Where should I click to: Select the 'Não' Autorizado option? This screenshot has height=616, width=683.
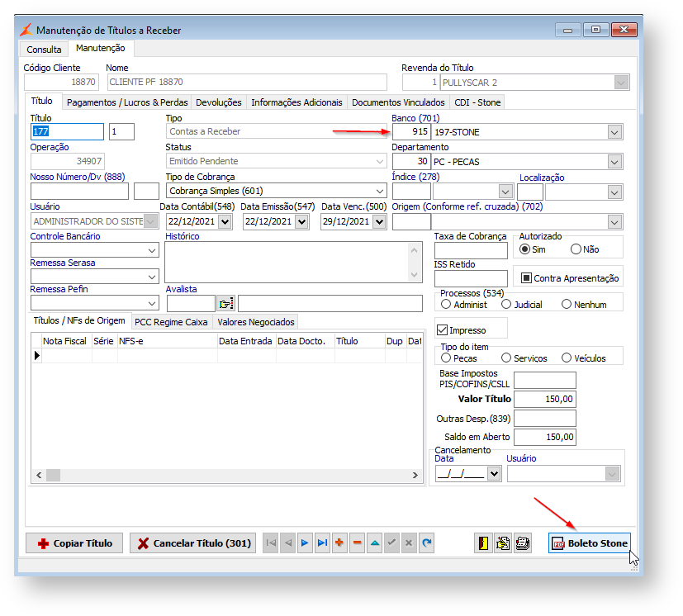click(x=576, y=249)
